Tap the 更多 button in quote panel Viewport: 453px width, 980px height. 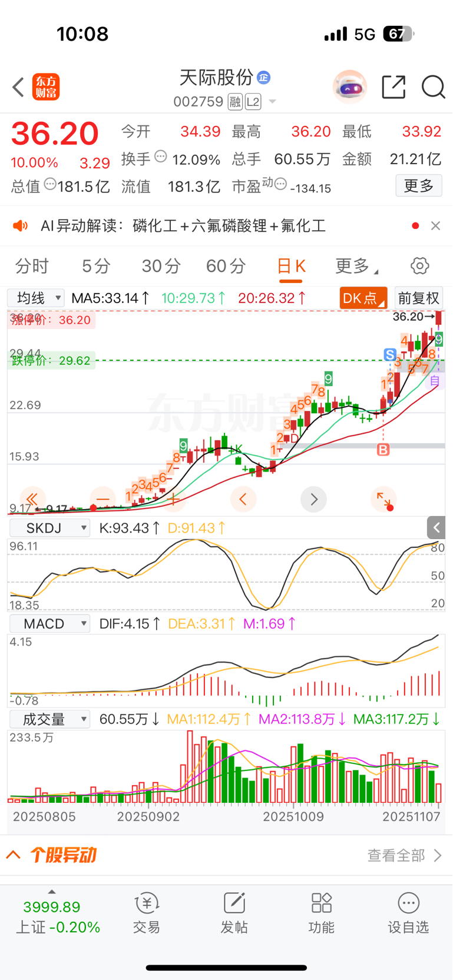(x=419, y=186)
